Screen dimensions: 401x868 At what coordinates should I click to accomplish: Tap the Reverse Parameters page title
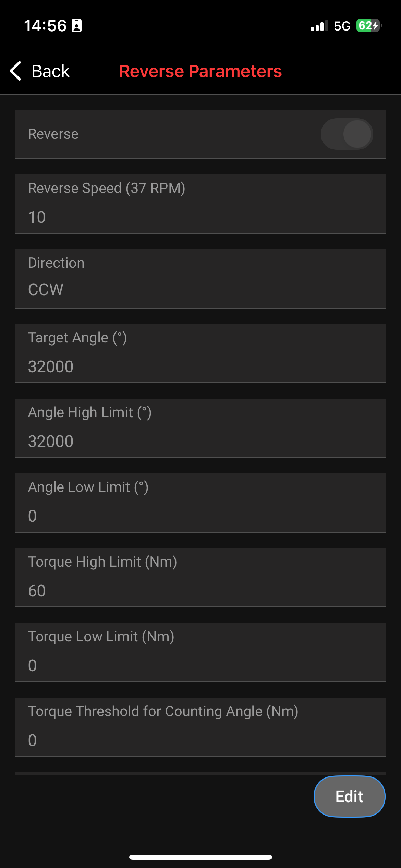pos(200,71)
